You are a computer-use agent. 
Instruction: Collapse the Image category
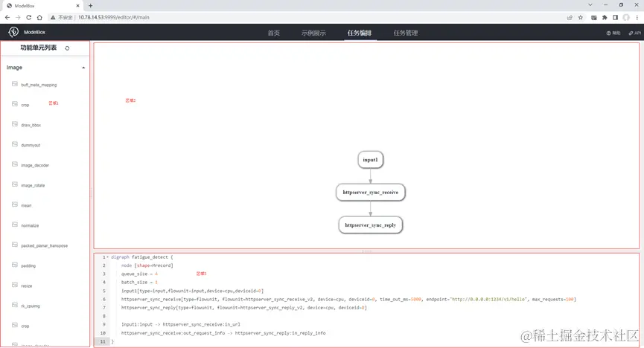coord(83,68)
